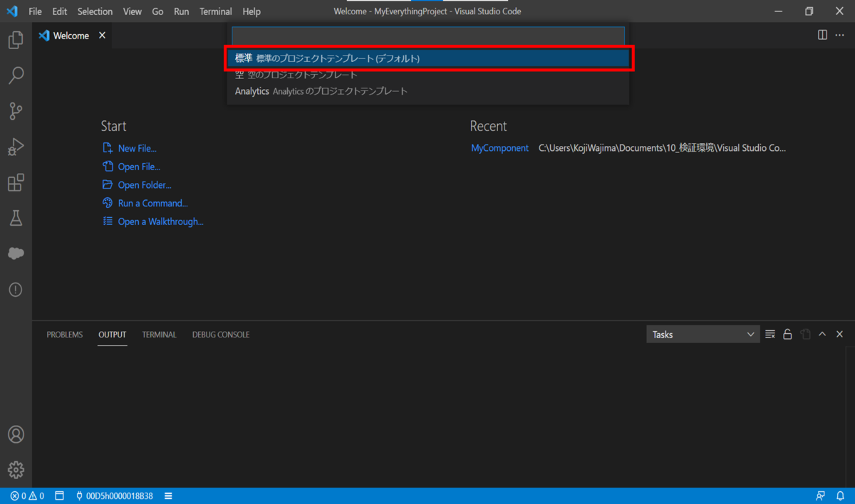Select the 標準 default project template
The image size is (855, 504).
click(x=428, y=58)
